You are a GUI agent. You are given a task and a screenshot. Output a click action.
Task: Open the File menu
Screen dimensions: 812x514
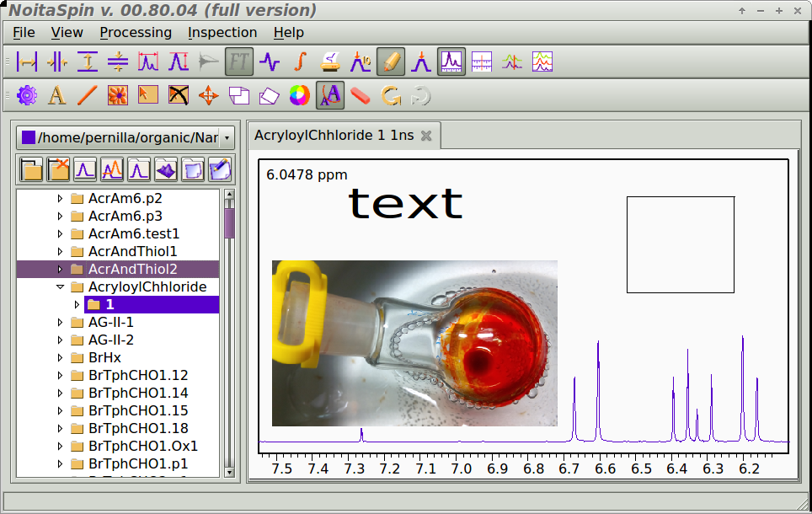click(x=24, y=33)
